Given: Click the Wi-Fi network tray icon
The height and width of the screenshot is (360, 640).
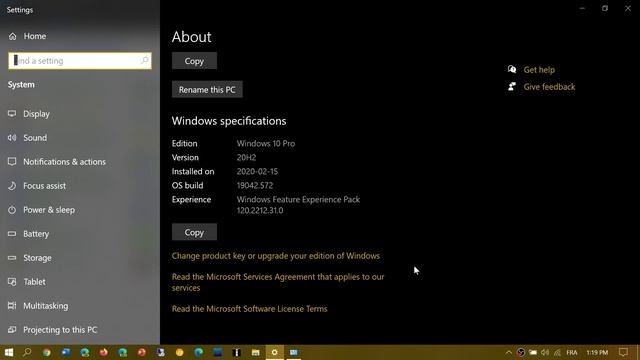Looking at the screenshot, I should [557, 352].
